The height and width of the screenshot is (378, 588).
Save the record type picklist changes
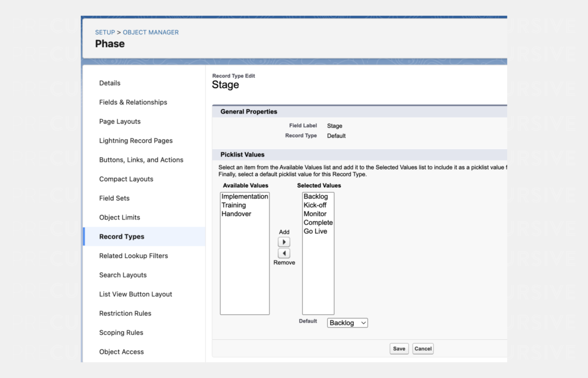point(399,349)
